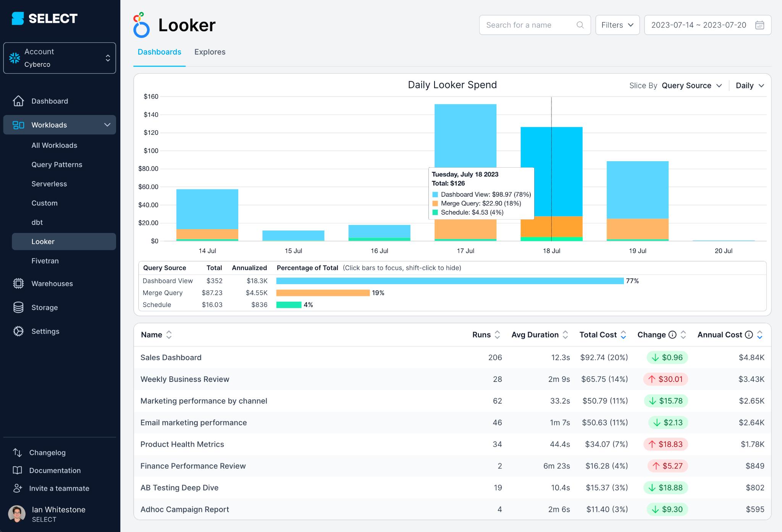The height and width of the screenshot is (532, 782).
Task: Click the Annual Cost info icon
Action: (749, 335)
